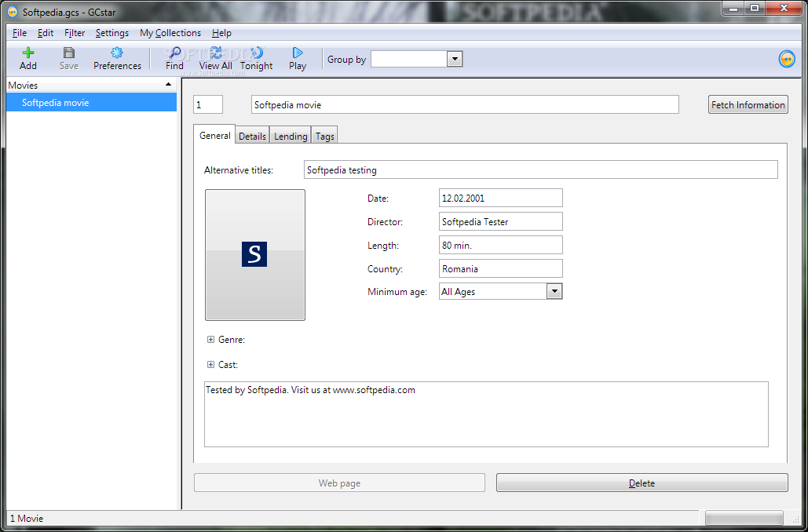Click the Web page button
The width and height of the screenshot is (808, 532).
pyautogui.click(x=339, y=483)
